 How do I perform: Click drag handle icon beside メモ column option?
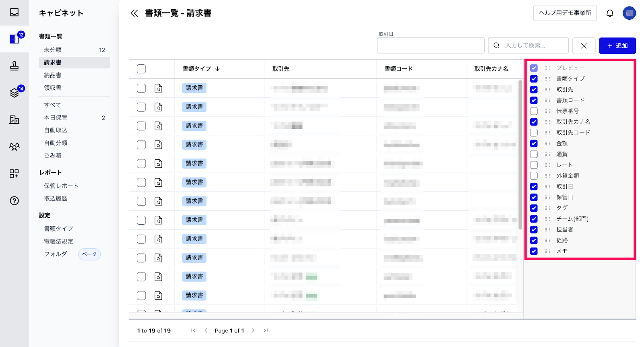(x=547, y=251)
